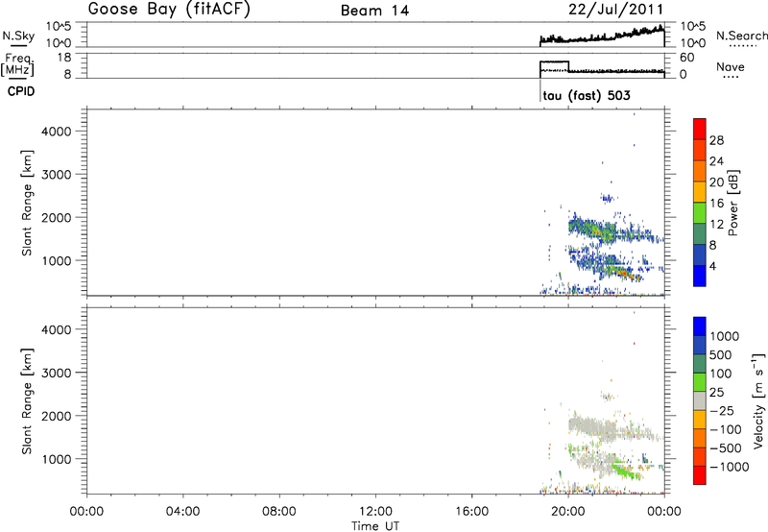The image size is (768, 532).
Task: Click the 20:00 time axis tick
Action: point(568,512)
